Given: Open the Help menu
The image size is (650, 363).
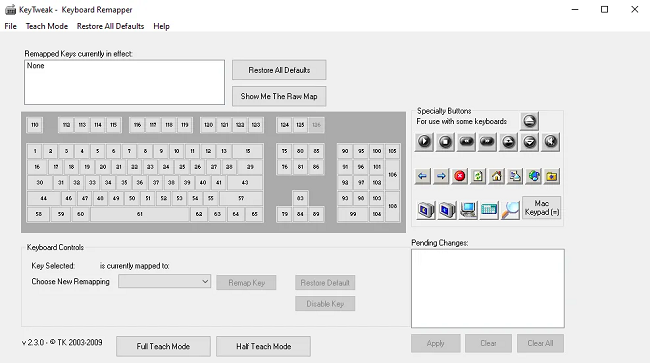Looking at the screenshot, I should 161,26.
